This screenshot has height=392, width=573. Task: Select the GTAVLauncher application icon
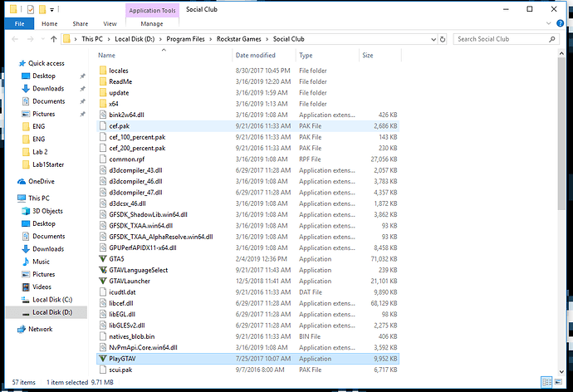[103, 281]
